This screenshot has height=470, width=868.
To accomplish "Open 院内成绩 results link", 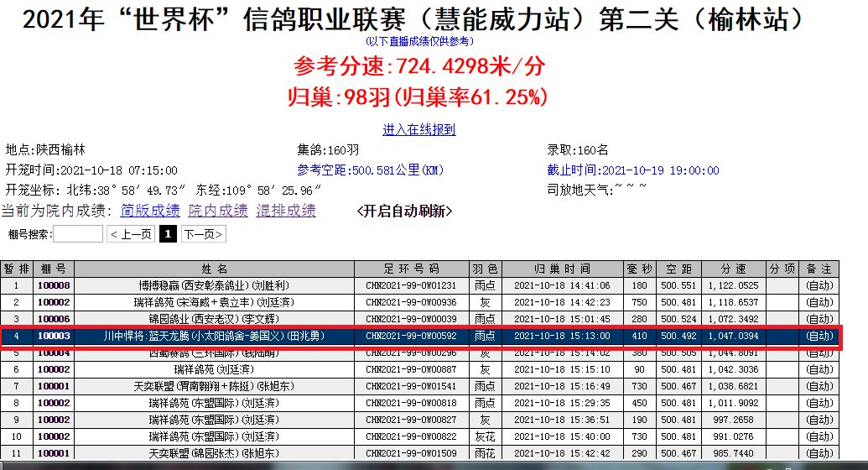I will click(218, 211).
